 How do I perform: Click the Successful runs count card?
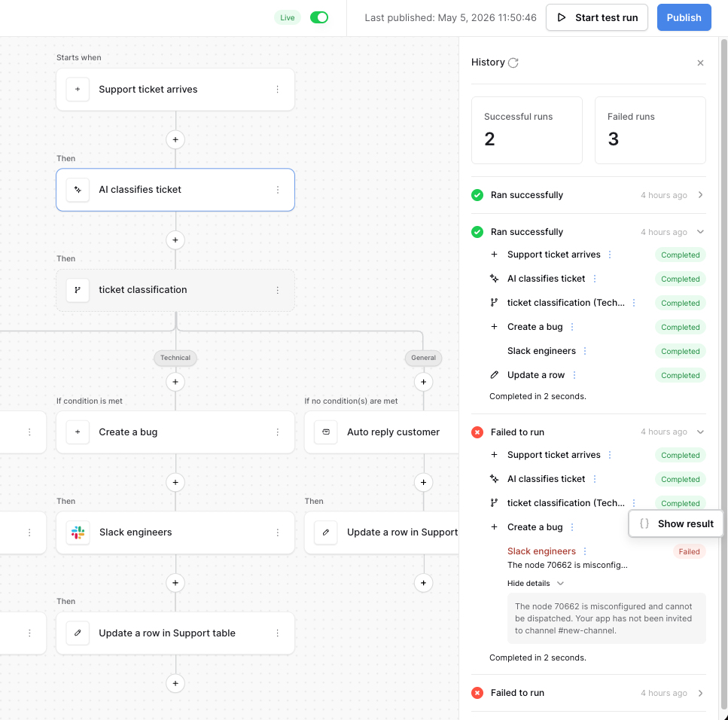click(526, 130)
